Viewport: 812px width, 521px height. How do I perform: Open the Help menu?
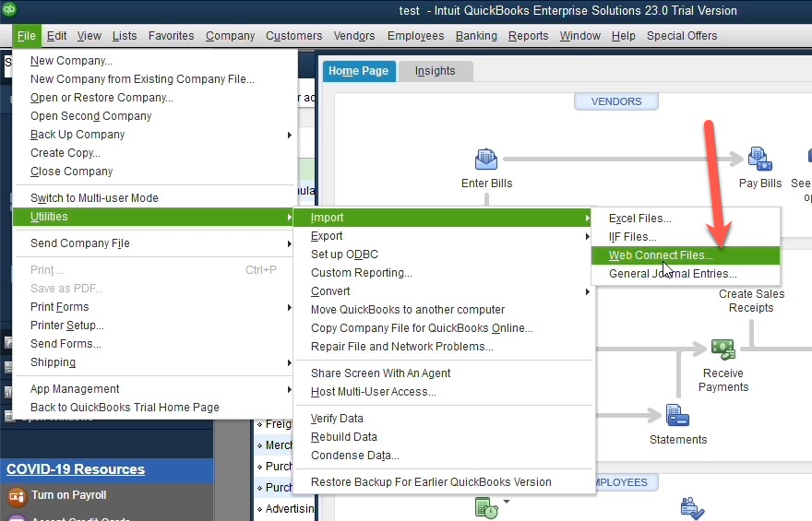(x=623, y=36)
